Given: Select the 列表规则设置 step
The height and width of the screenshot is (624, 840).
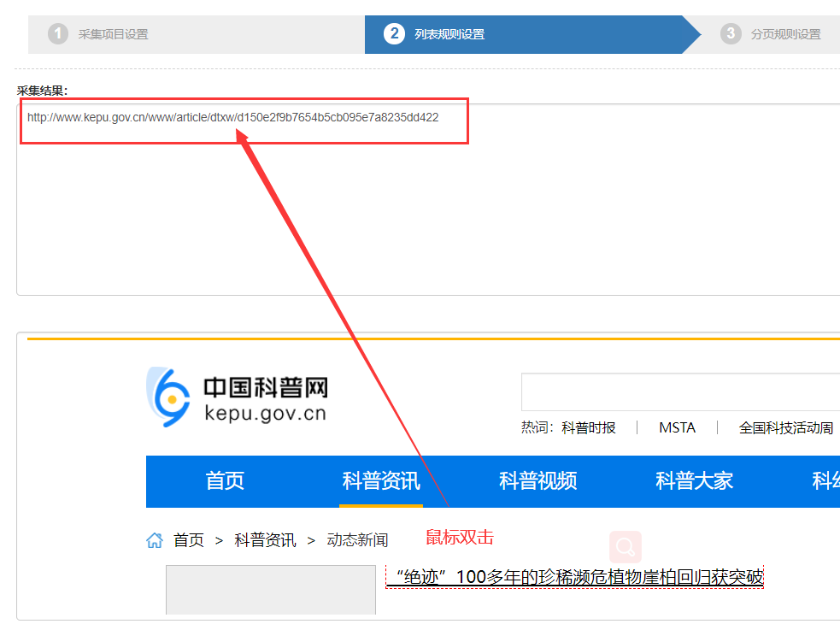Looking at the screenshot, I should pos(449,34).
